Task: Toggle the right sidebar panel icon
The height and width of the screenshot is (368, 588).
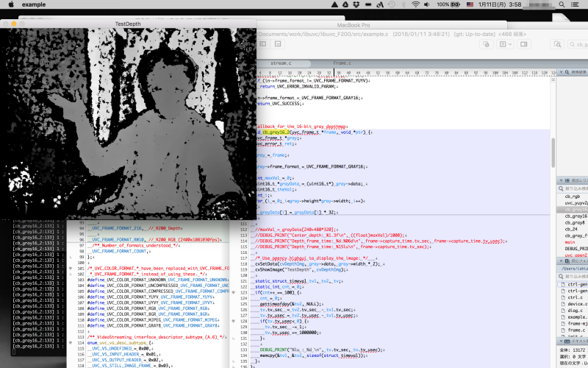Action: [524, 44]
